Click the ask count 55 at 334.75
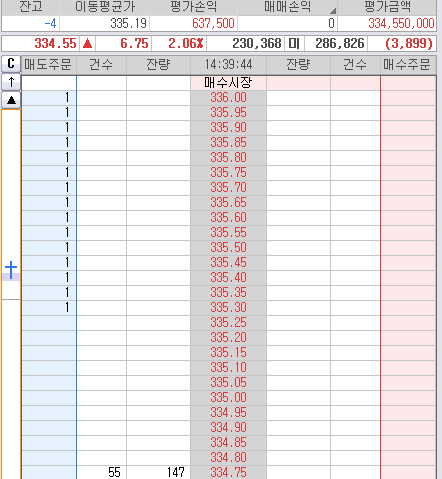The width and height of the screenshot is (442, 479). click(114, 472)
